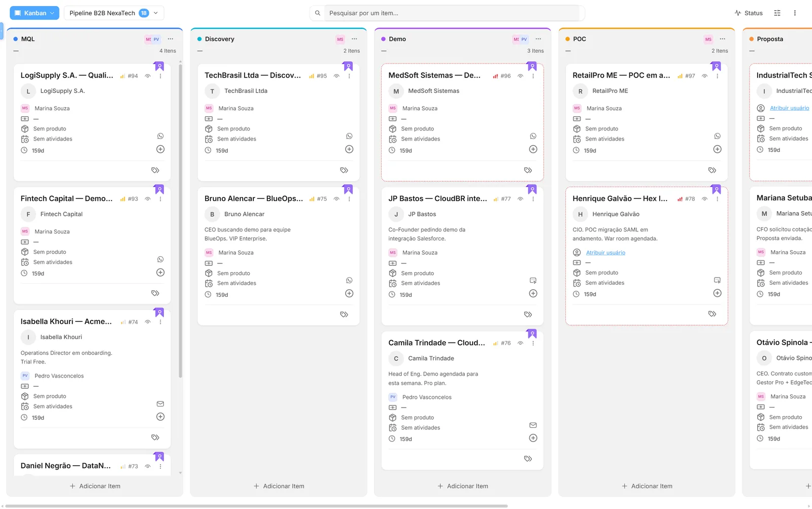Click bookmark ribbon on TechBrasil Ltda card
Viewport: 812px width, 509px height.
click(348, 66)
